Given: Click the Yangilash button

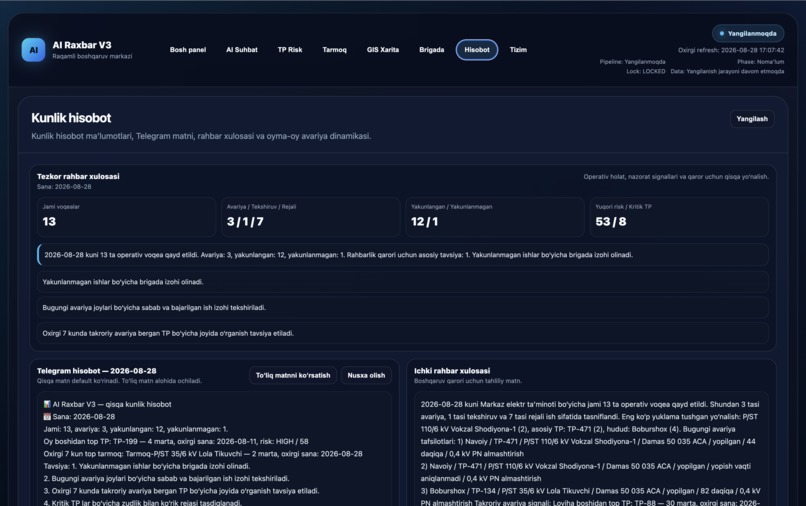Looking at the screenshot, I should point(752,119).
